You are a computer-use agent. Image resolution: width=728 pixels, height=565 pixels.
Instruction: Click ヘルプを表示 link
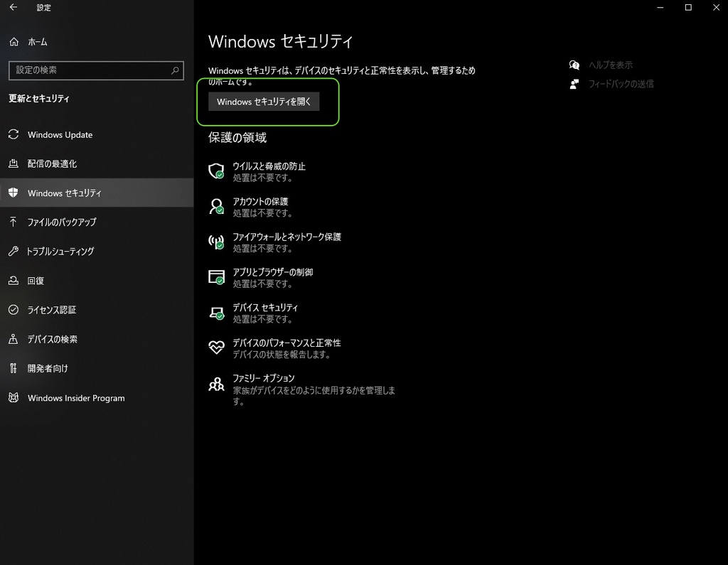pos(611,65)
